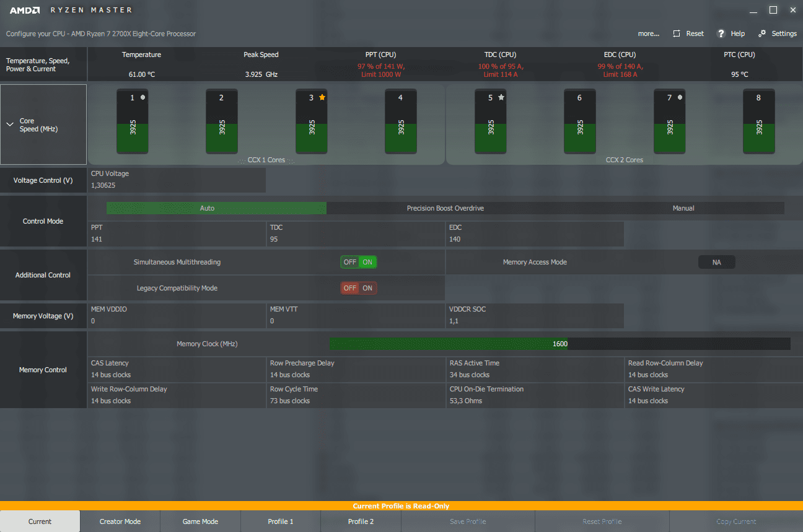Click the gold star on core 3
This screenshot has width=803, height=532.
pyautogui.click(x=322, y=97)
